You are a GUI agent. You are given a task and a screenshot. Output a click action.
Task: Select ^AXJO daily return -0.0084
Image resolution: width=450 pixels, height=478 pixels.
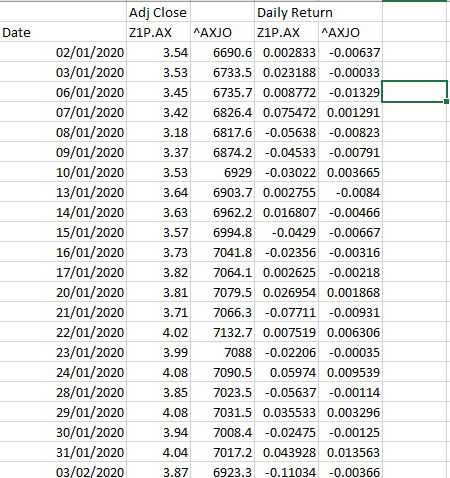click(350, 192)
